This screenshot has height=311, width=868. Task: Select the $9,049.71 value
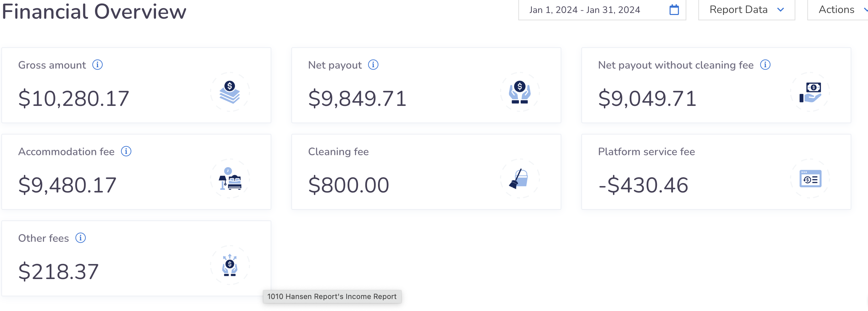pyautogui.click(x=647, y=99)
